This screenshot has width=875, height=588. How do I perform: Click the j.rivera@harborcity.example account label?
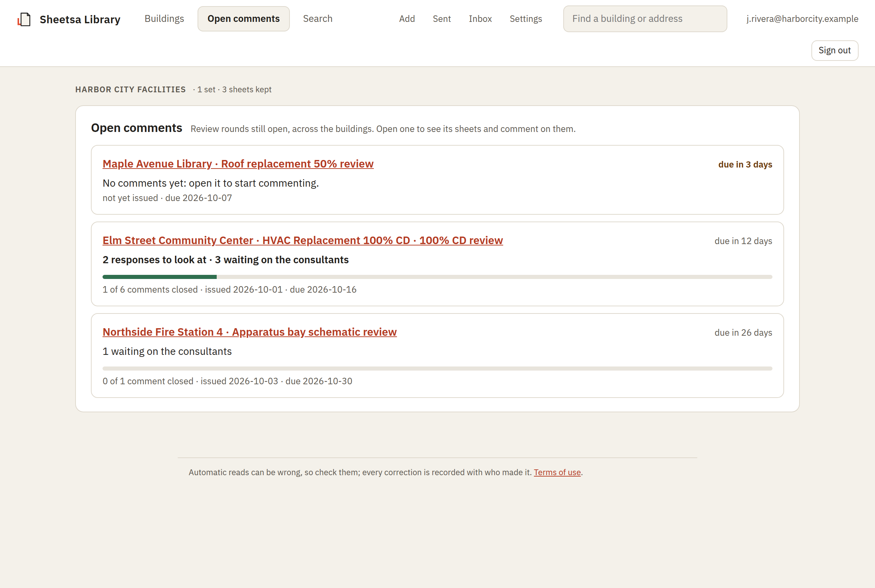click(802, 19)
